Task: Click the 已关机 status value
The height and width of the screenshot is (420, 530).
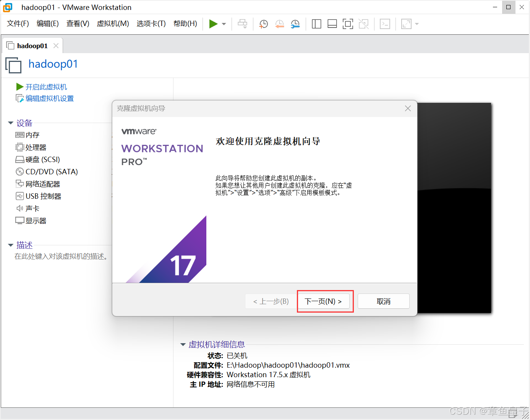Action: [237, 355]
